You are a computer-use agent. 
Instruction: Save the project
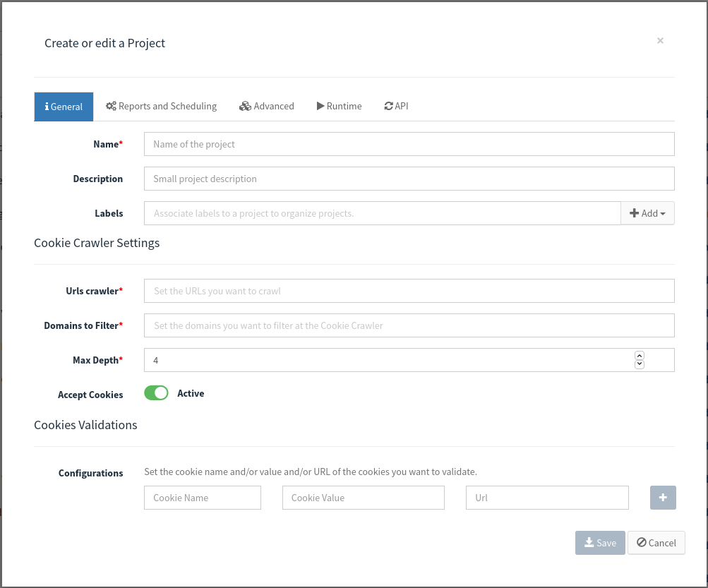[x=600, y=543]
